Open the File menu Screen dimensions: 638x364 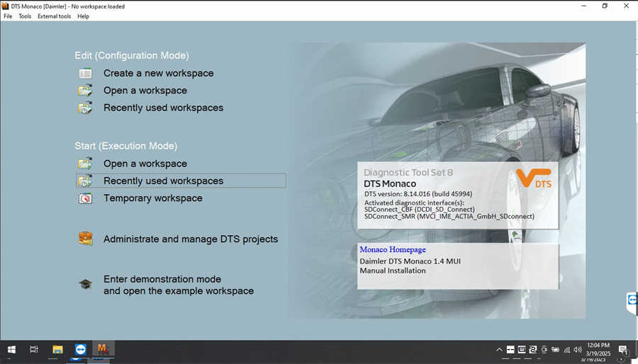click(8, 16)
